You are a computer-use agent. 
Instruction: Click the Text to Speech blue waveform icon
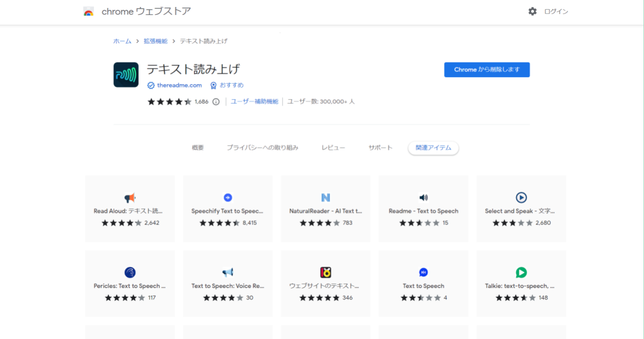click(423, 272)
